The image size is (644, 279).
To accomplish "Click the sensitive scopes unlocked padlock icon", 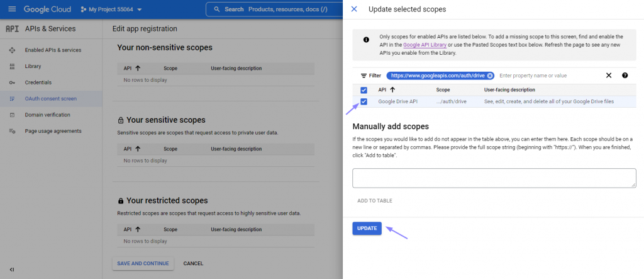I will (x=120, y=120).
